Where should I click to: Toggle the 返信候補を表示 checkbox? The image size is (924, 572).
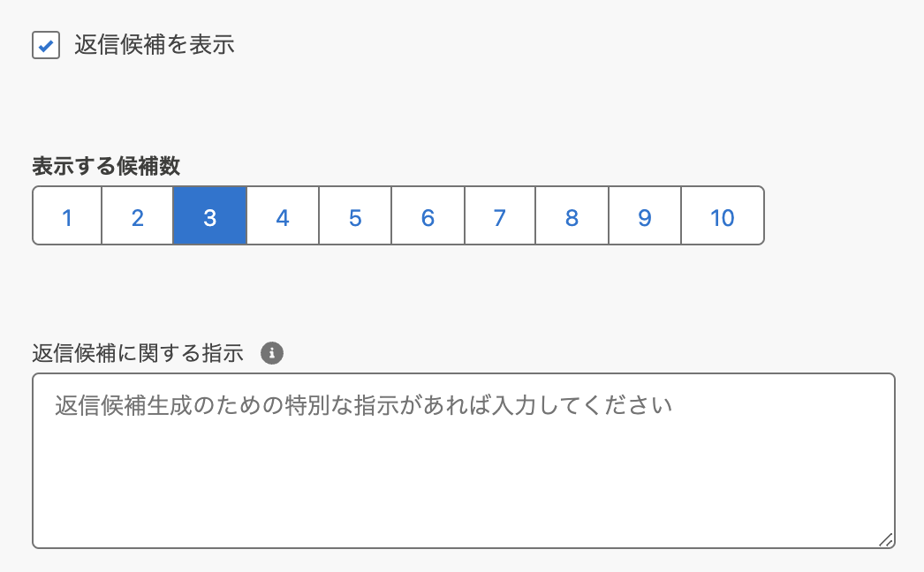click(46, 45)
